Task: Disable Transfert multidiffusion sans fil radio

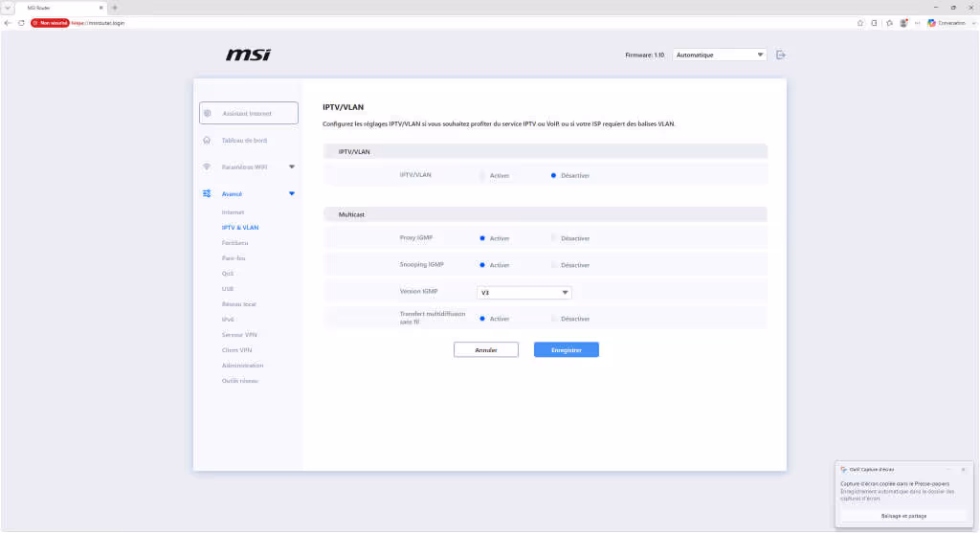Action: click(554, 319)
